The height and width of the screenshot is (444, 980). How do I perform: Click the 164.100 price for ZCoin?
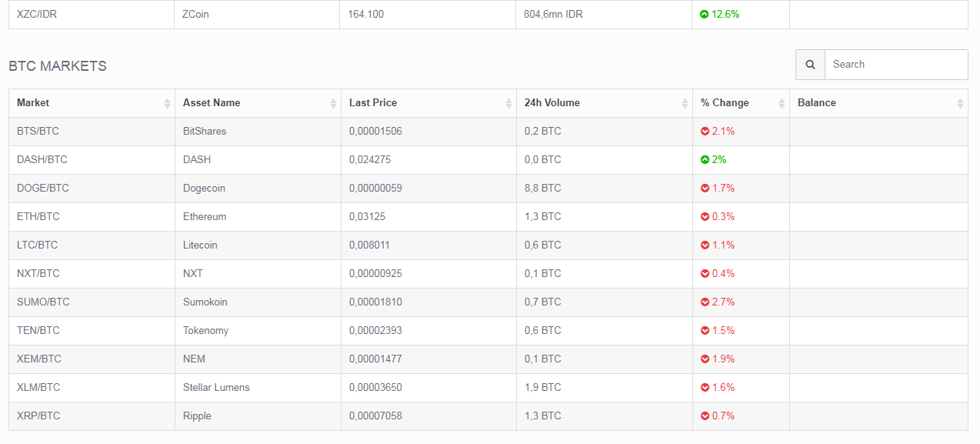point(366,14)
